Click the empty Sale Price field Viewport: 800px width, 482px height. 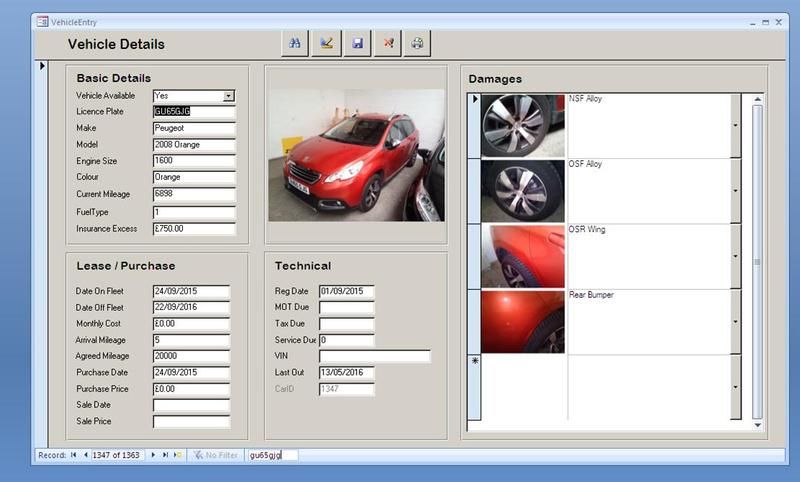pos(191,422)
